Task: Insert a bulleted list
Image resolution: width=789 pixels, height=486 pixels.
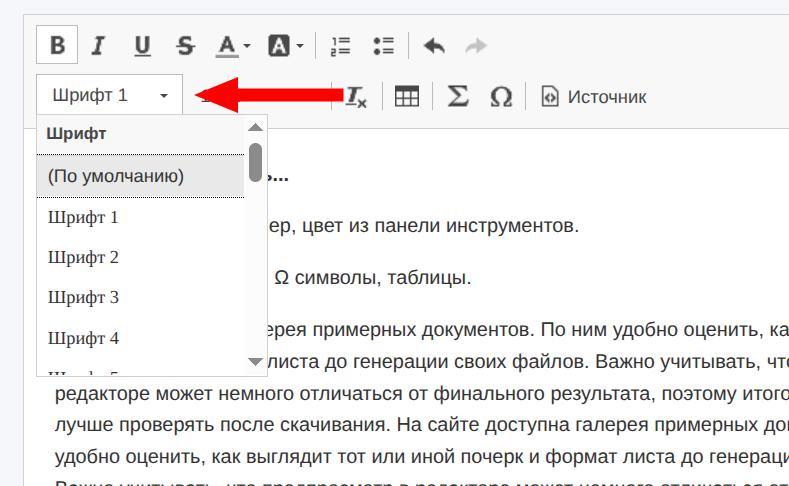Action: pyautogui.click(x=383, y=46)
